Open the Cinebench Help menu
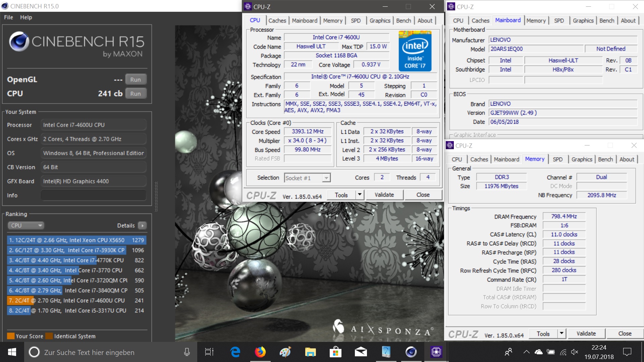This screenshot has width=644, height=362. pos(26,17)
